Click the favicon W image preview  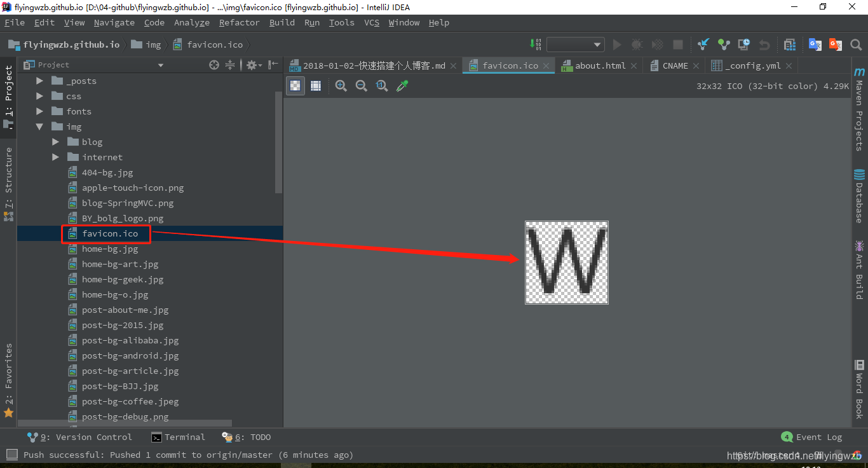tap(567, 262)
